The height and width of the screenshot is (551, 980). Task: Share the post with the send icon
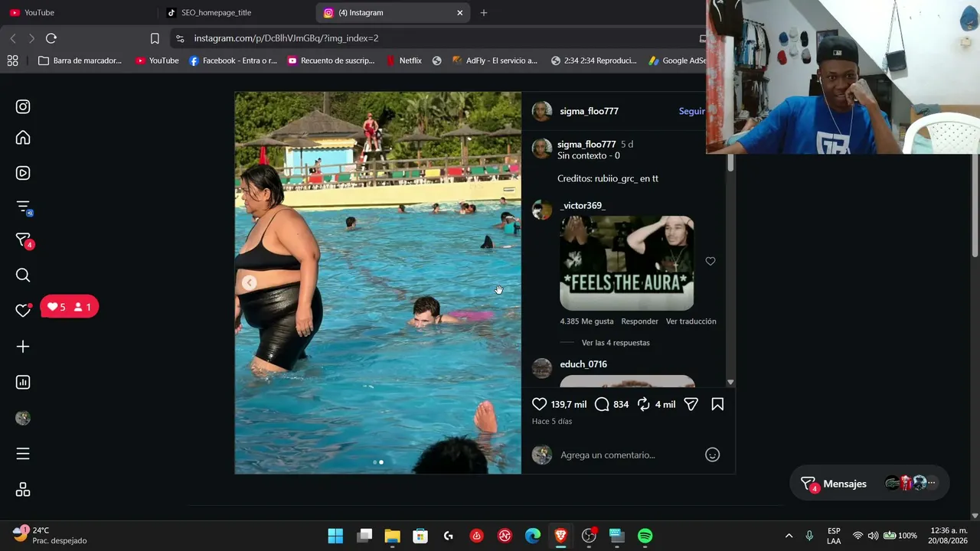point(691,404)
